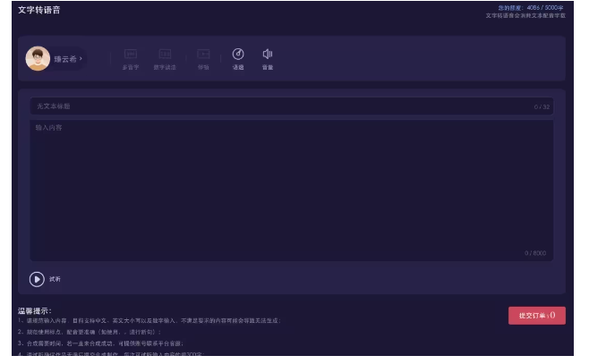Select the 数字读法 number reading icon

pyautogui.click(x=166, y=55)
